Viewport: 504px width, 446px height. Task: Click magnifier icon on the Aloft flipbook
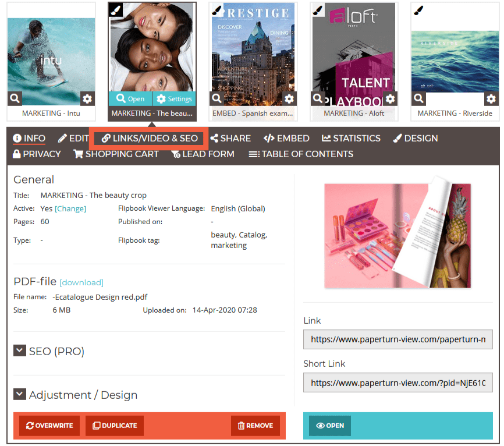tap(318, 98)
